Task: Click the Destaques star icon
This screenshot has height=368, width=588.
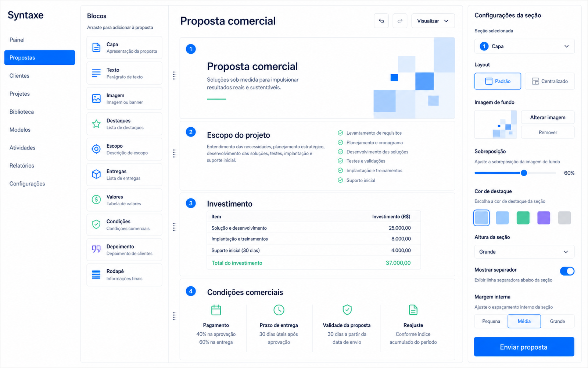Action: pyautogui.click(x=96, y=124)
